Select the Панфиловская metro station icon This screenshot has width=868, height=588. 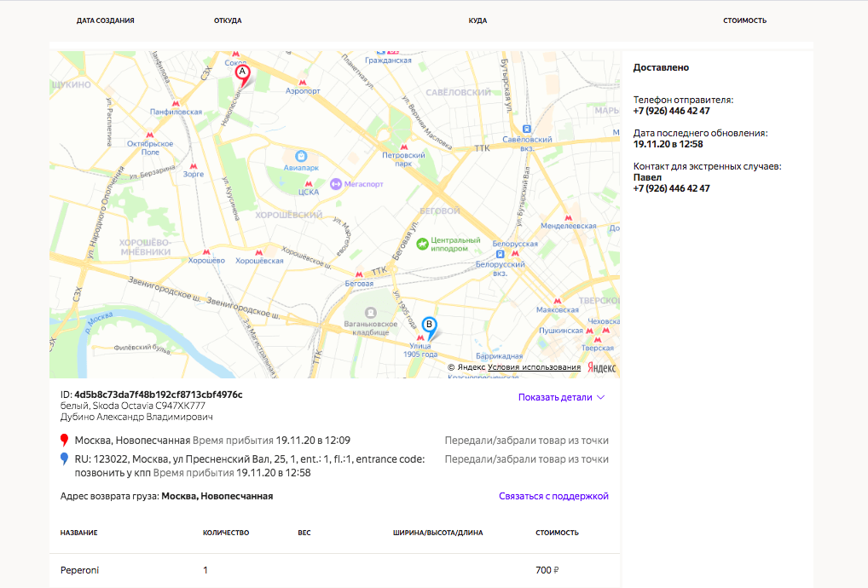click(x=176, y=103)
